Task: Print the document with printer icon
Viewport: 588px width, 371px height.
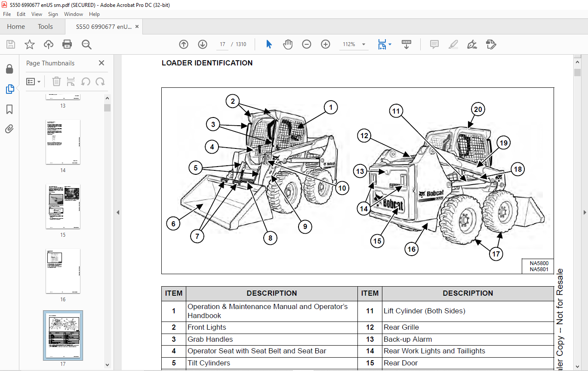Action: click(67, 44)
